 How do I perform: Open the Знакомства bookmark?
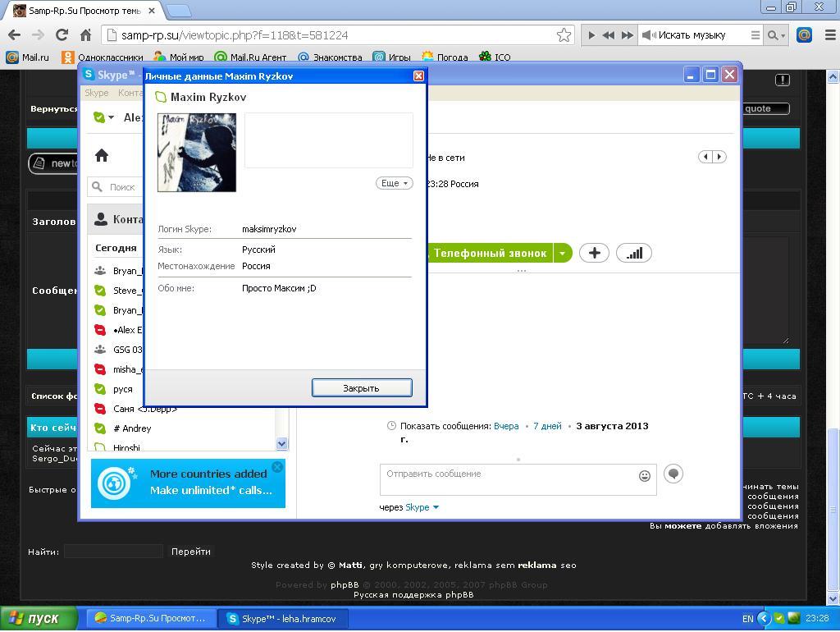pyautogui.click(x=330, y=57)
